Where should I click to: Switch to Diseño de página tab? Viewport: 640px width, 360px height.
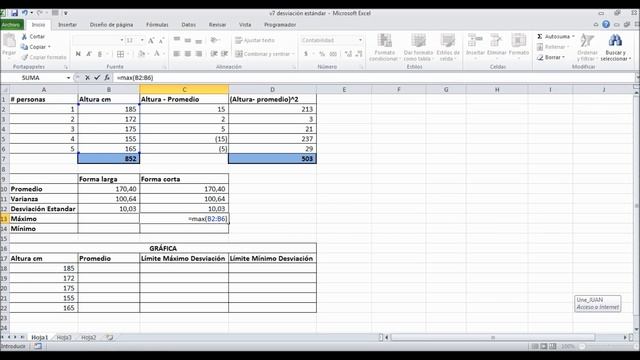pyautogui.click(x=111, y=24)
